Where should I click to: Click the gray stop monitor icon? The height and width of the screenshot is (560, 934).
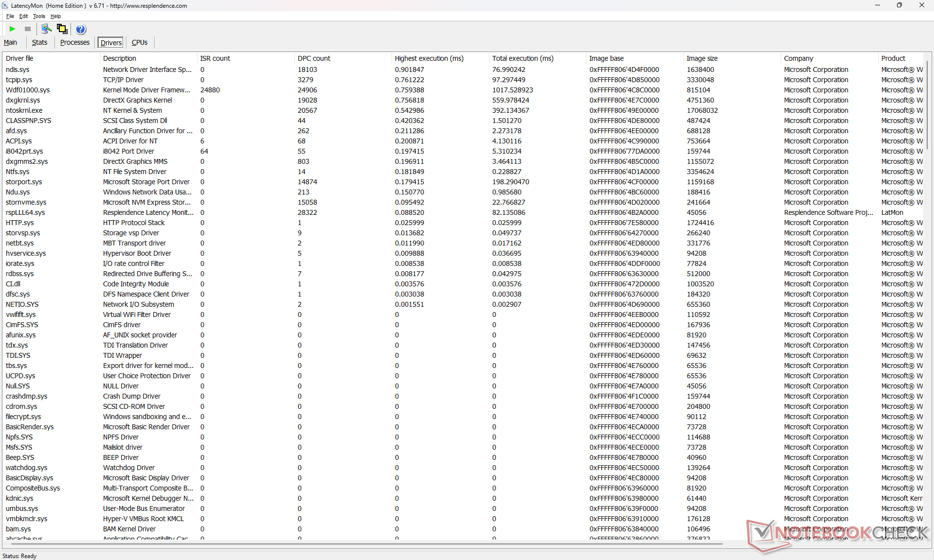pyautogui.click(x=28, y=29)
